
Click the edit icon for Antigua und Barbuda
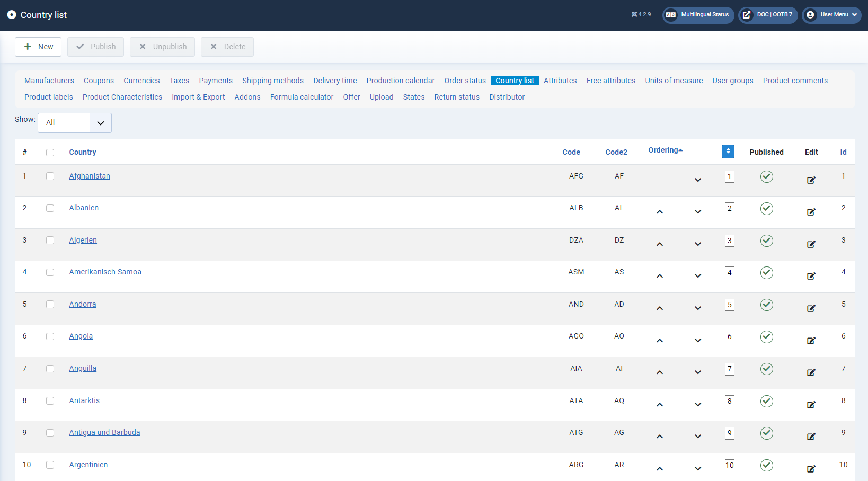tap(811, 437)
